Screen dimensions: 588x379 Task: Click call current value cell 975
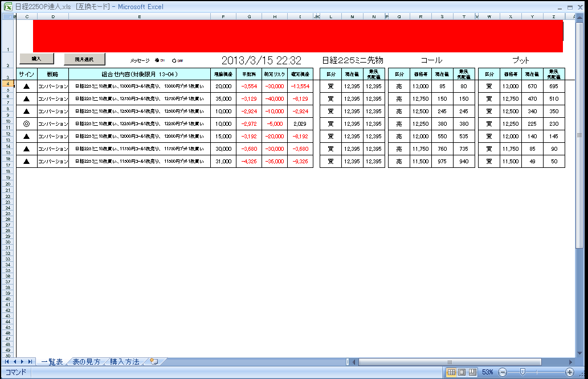[x=442, y=162]
